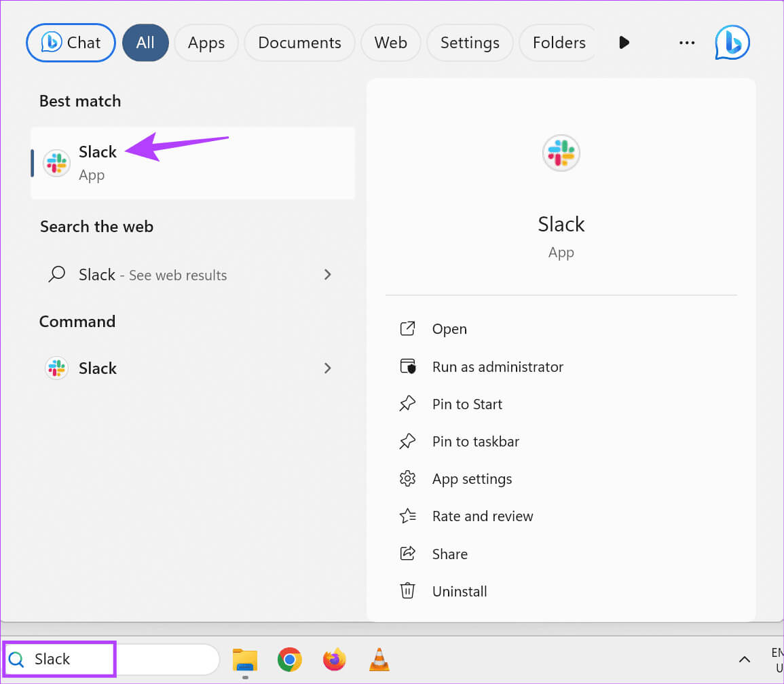
Task: Click the Rate and review star icon
Action: click(x=407, y=516)
